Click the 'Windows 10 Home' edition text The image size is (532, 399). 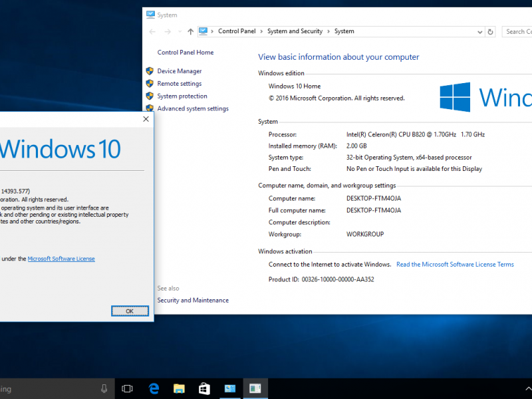point(295,86)
